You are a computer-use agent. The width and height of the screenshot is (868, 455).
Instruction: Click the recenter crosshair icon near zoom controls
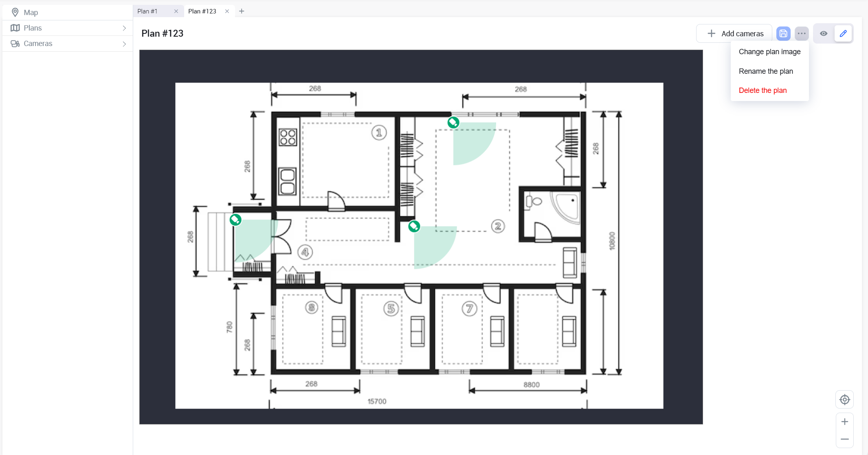844,400
